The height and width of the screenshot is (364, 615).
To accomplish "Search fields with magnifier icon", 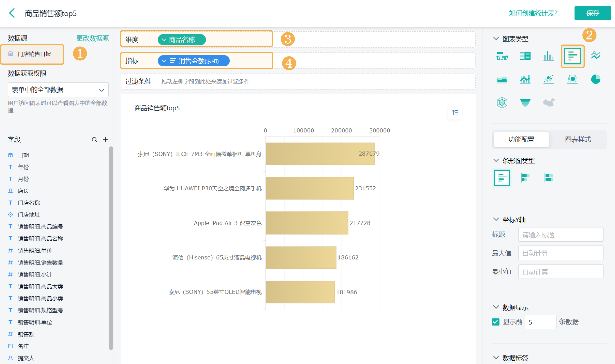I will click(x=94, y=140).
